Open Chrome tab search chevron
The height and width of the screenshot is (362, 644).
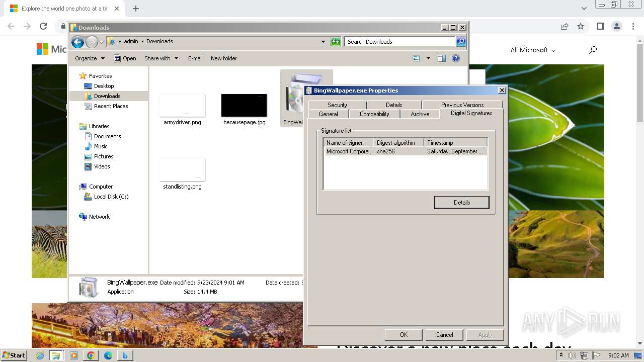584,9
